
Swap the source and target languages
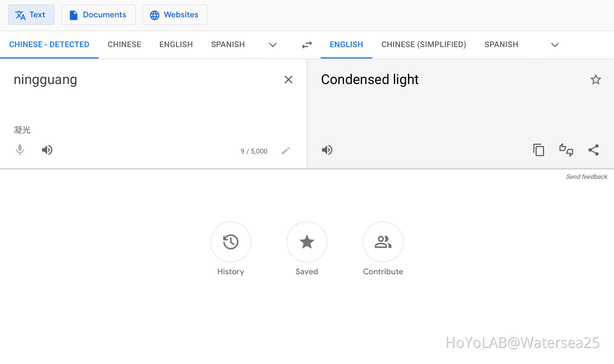[x=306, y=45]
